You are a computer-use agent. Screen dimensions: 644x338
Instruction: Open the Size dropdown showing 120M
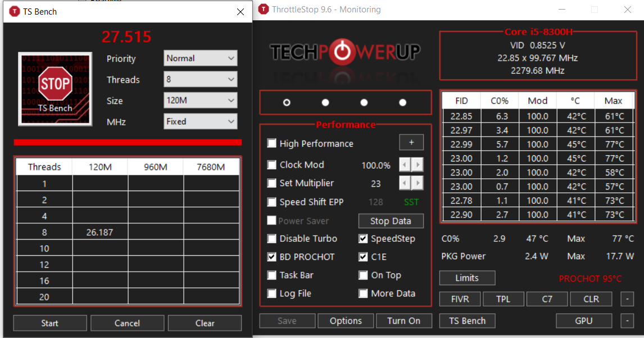point(201,100)
